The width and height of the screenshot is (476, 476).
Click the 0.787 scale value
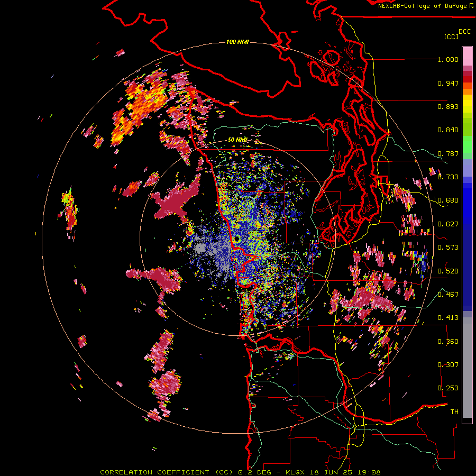(448, 153)
